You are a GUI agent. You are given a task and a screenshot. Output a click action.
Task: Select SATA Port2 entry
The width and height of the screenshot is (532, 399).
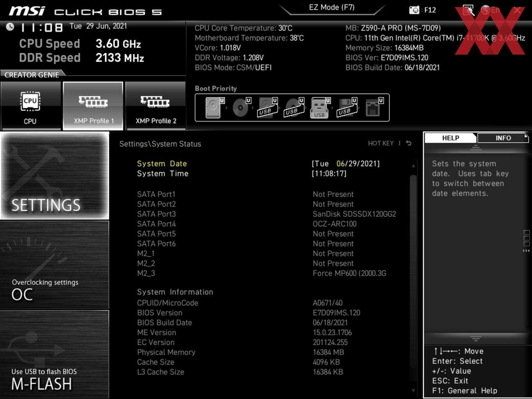[x=156, y=204]
